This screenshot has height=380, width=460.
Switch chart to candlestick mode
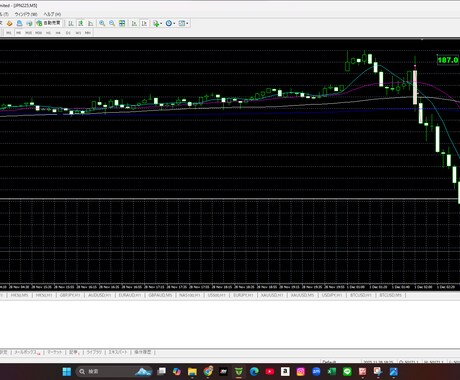81,23
